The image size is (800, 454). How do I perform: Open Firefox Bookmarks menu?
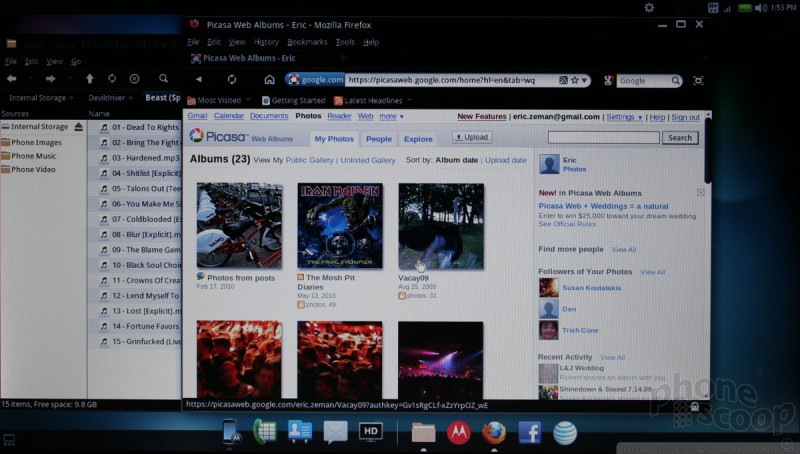point(307,42)
